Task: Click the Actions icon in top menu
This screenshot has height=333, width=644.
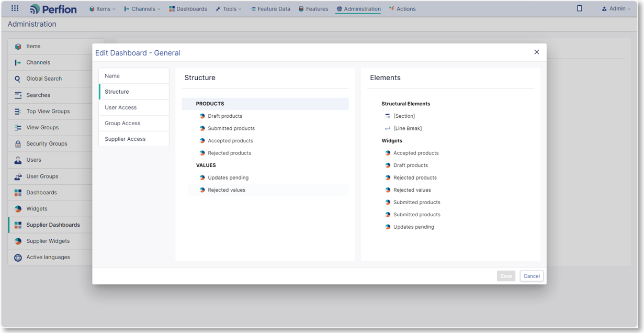Action: tap(391, 9)
